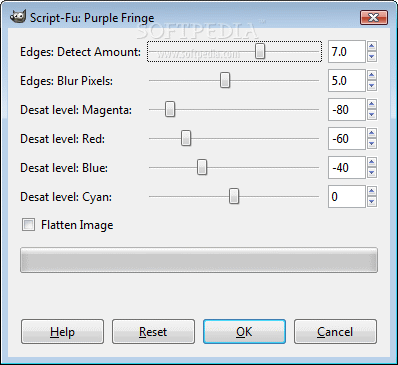Reset values with the Reset button
Image resolution: width=398 pixels, height=365 pixels.
click(153, 332)
